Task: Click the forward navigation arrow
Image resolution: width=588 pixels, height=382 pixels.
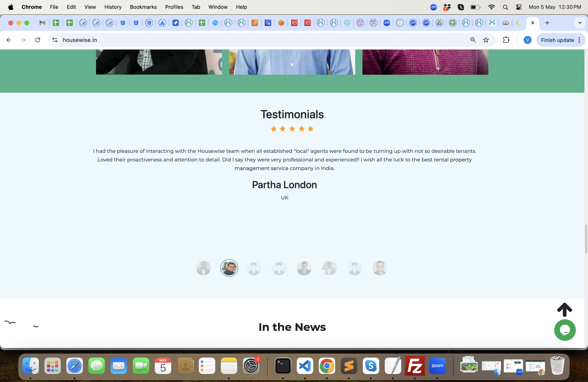Action: tap(23, 40)
